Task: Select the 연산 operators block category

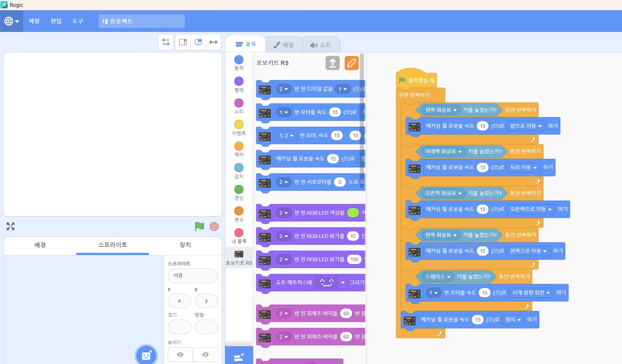Action: pos(239,193)
